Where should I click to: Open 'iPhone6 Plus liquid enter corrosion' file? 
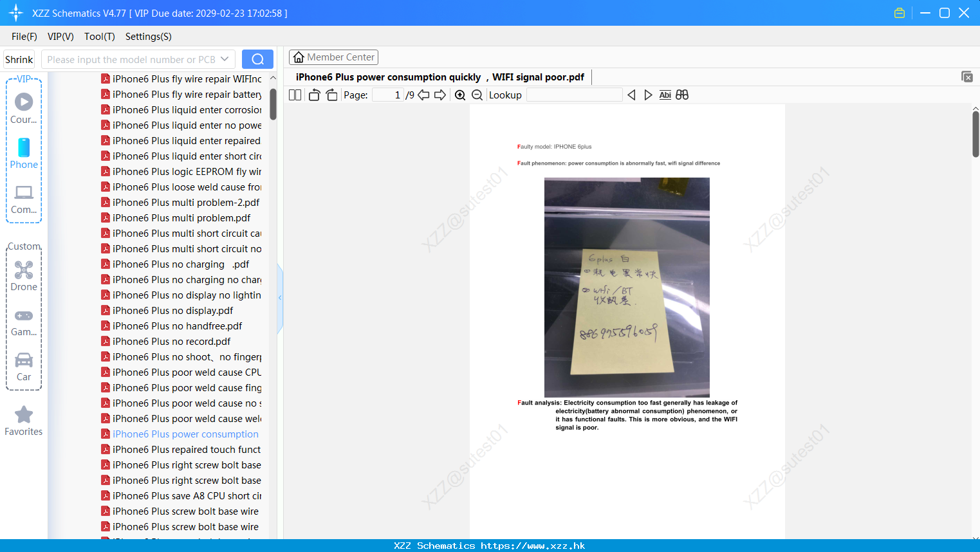[x=181, y=110]
